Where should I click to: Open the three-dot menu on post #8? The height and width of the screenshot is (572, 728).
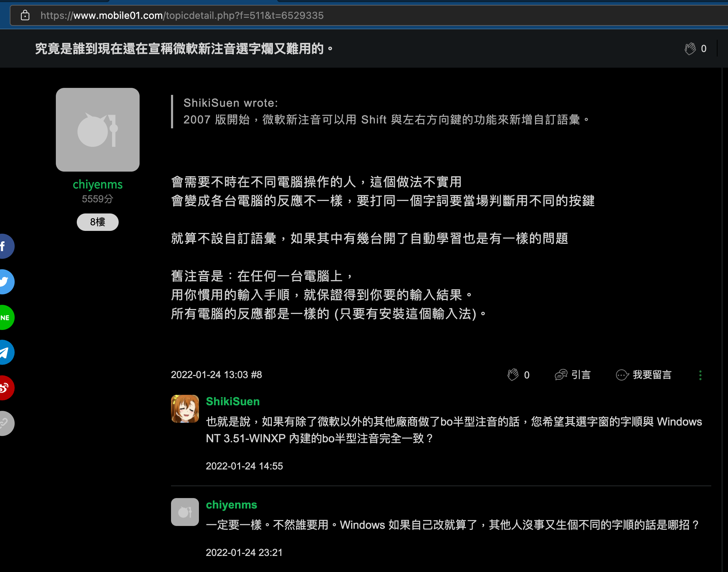700,375
